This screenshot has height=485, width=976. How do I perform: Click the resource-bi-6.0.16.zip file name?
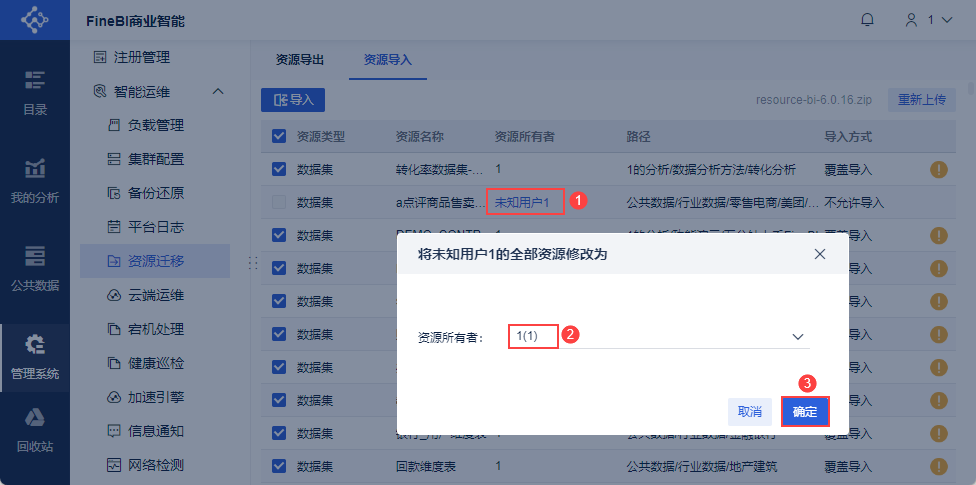813,100
